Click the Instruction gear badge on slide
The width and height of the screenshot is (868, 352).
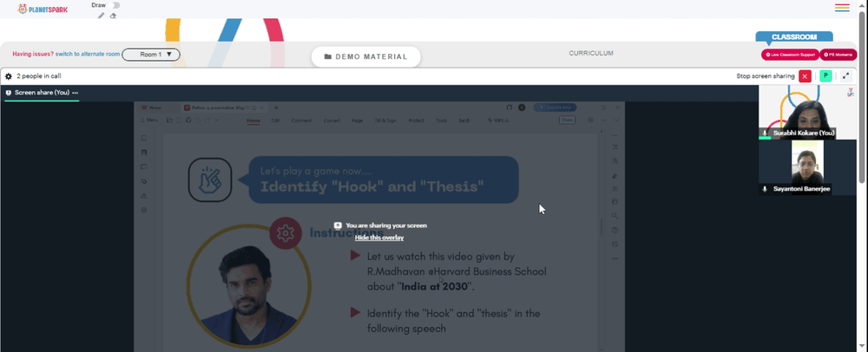(x=286, y=234)
